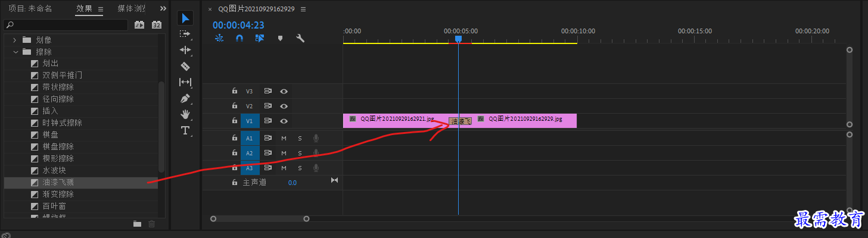The image size is (868, 238).
Task: Click master track volume value 0.0
Action: tap(293, 183)
